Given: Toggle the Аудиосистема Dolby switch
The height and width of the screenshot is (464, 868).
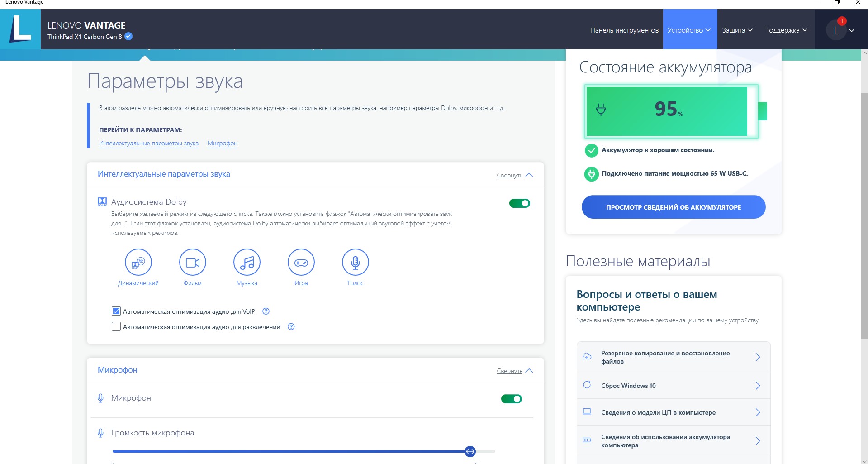Looking at the screenshot, I should 520,203.
